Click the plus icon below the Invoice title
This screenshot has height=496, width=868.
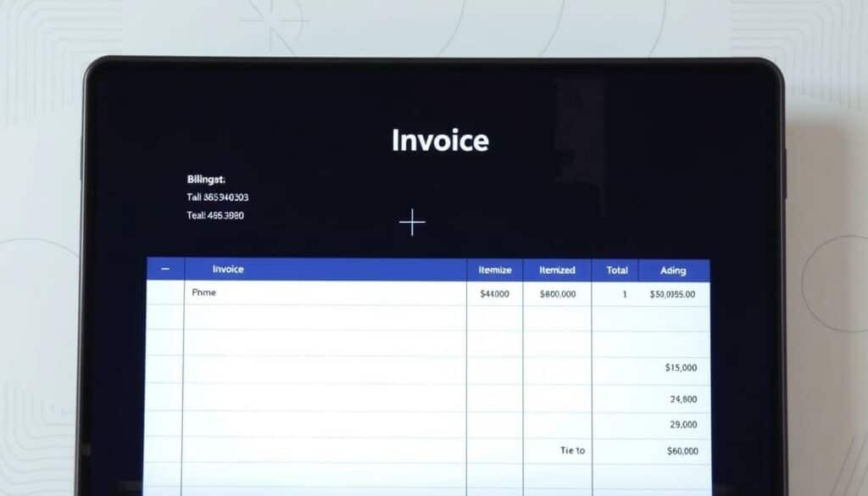tap(412, 223)
